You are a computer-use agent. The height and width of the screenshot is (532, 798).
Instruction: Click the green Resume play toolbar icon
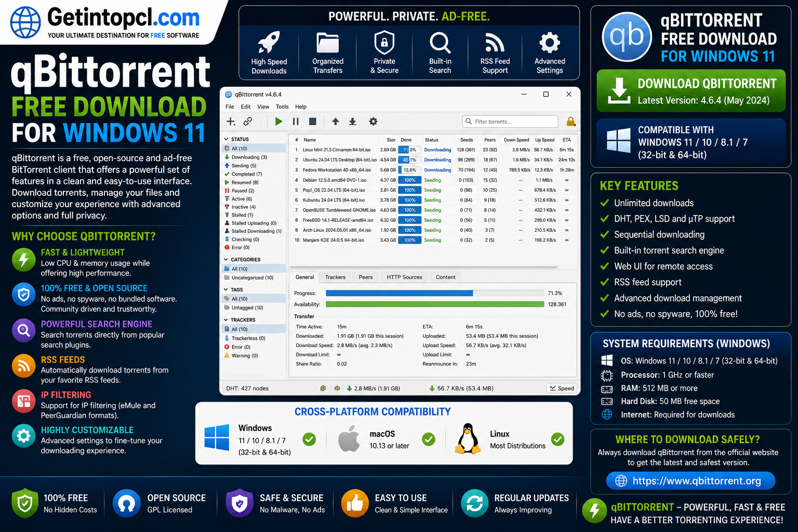pos(278,122)
